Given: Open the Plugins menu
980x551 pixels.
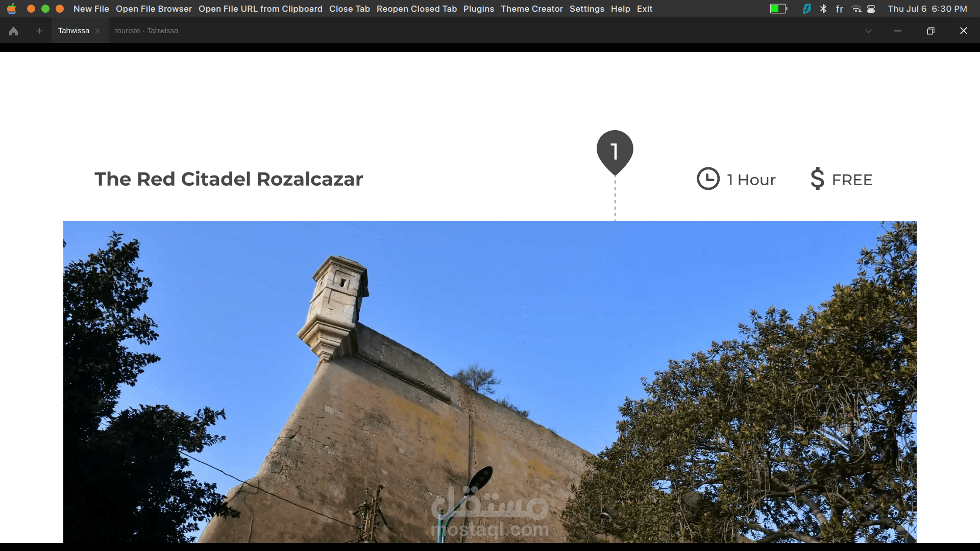Looking at the screenshot, I should (478, 9).
